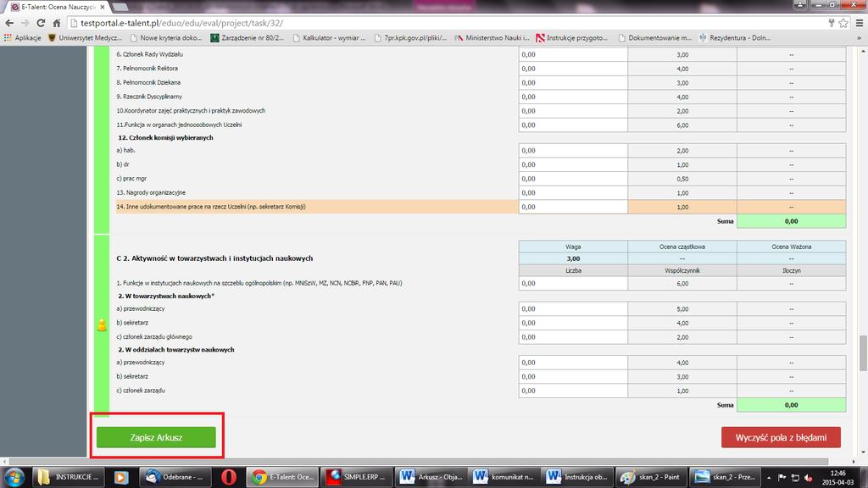
Task: Click the Zapisz Arkusz button
Action: (156, 437)
